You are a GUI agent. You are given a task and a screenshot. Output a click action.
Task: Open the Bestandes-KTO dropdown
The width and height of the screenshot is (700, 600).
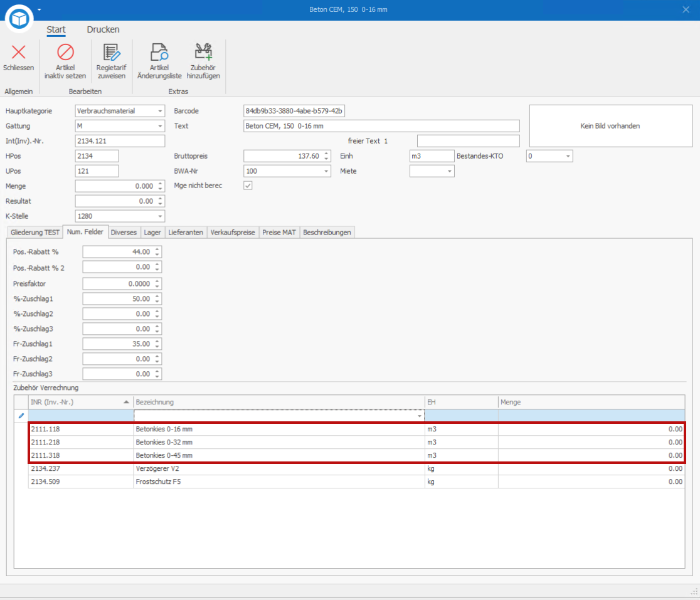[x=568, y=156]
